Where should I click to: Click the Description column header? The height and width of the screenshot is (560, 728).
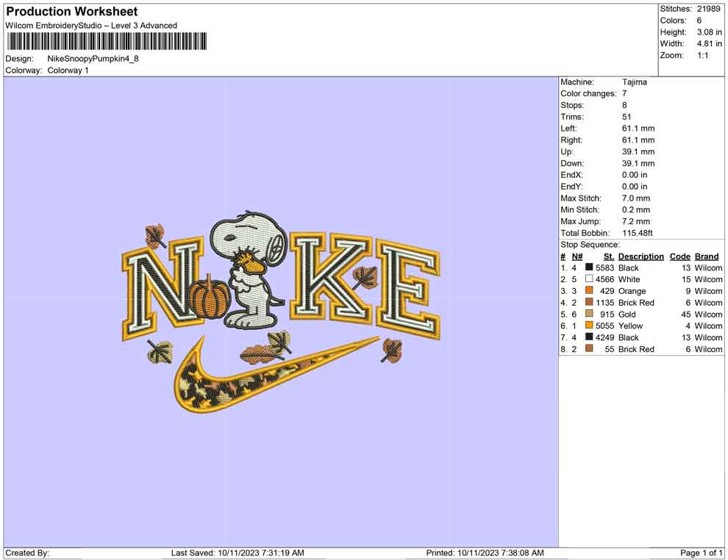click(x=640, y=256)
